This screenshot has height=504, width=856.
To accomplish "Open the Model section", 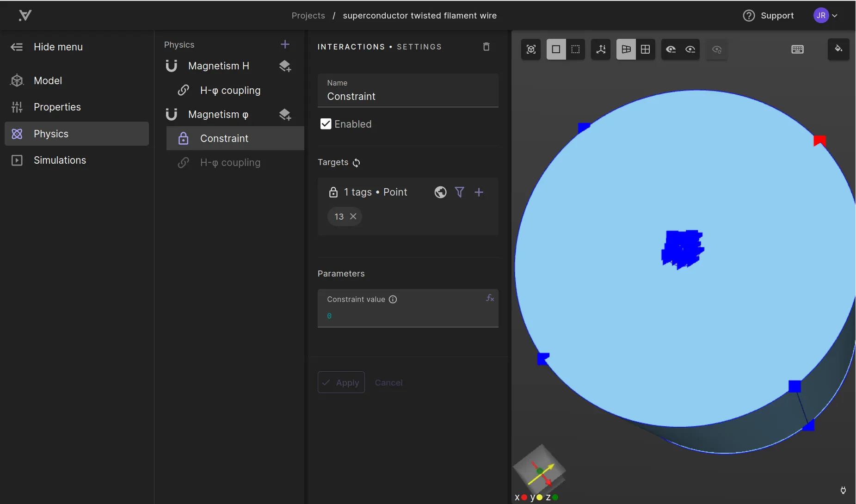I will click(x=77, y=80).
